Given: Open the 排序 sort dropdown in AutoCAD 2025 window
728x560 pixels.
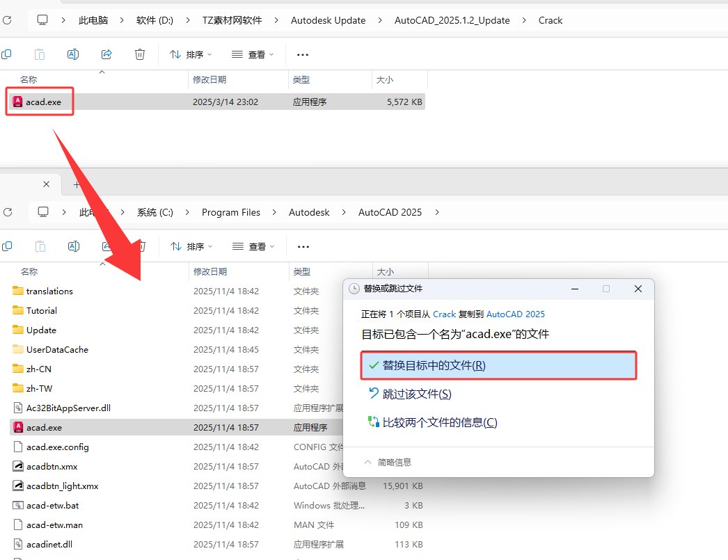Looking at the screenshot, I should tap(191, 247).
